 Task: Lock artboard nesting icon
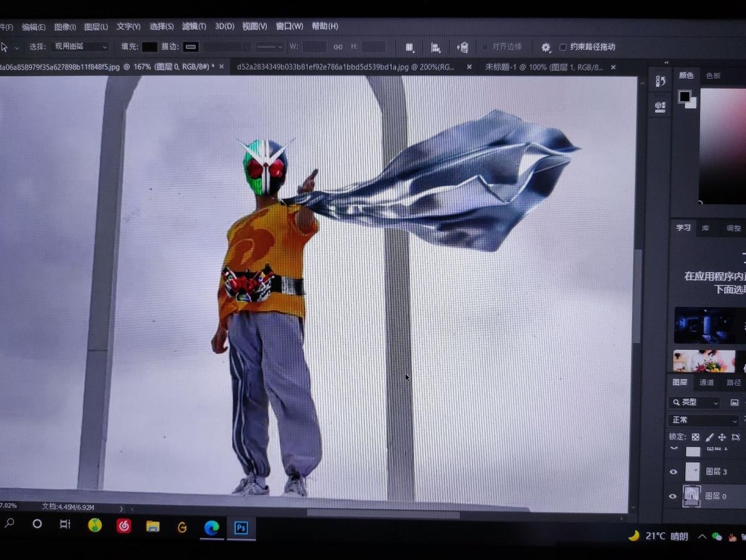click(735, 437)
